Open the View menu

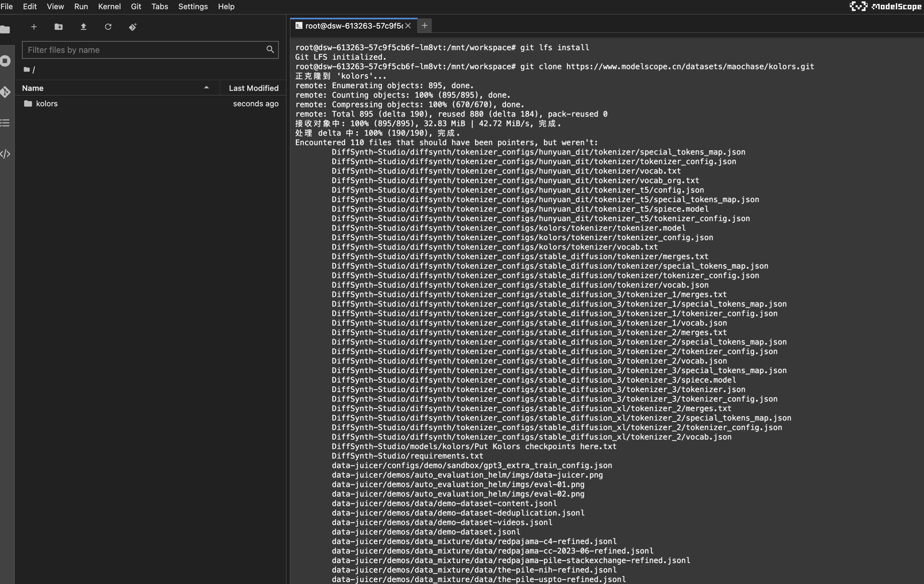pos(55,7)
